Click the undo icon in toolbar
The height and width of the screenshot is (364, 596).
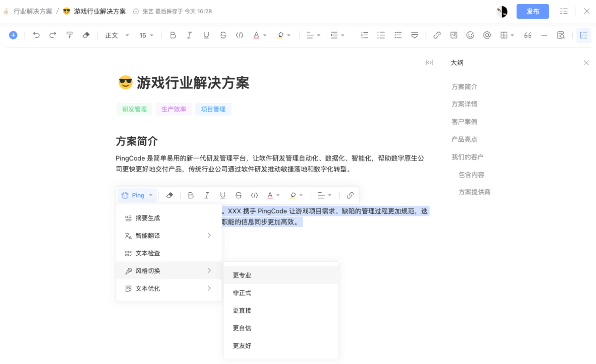[36, 35]
